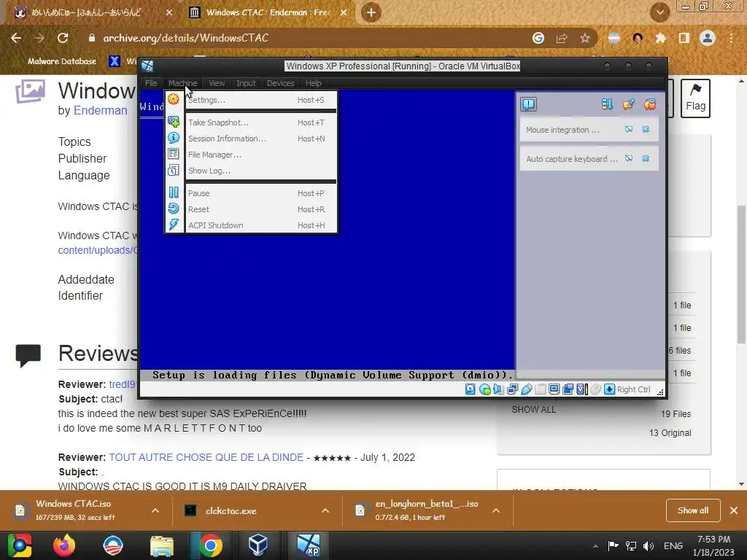Click the File Manager list icon
This screenshot has height=560, width=747.
tap(174, 154)
